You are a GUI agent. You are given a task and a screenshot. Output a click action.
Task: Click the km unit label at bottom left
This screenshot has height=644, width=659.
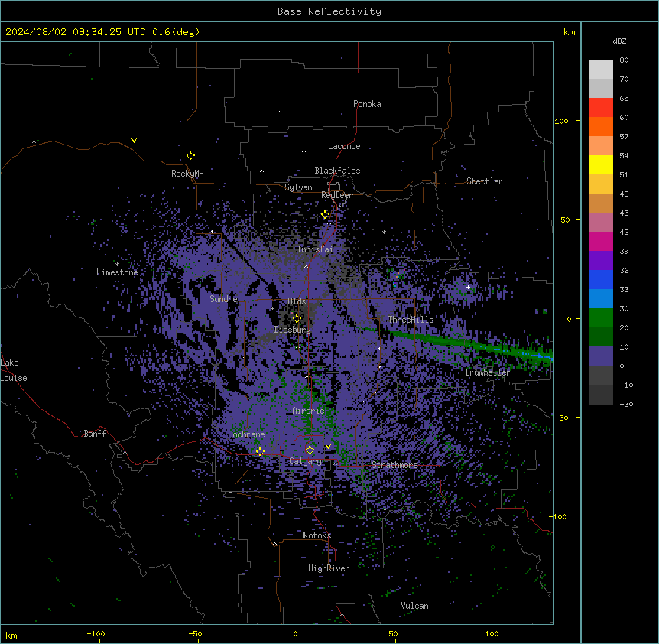(11, 636)
